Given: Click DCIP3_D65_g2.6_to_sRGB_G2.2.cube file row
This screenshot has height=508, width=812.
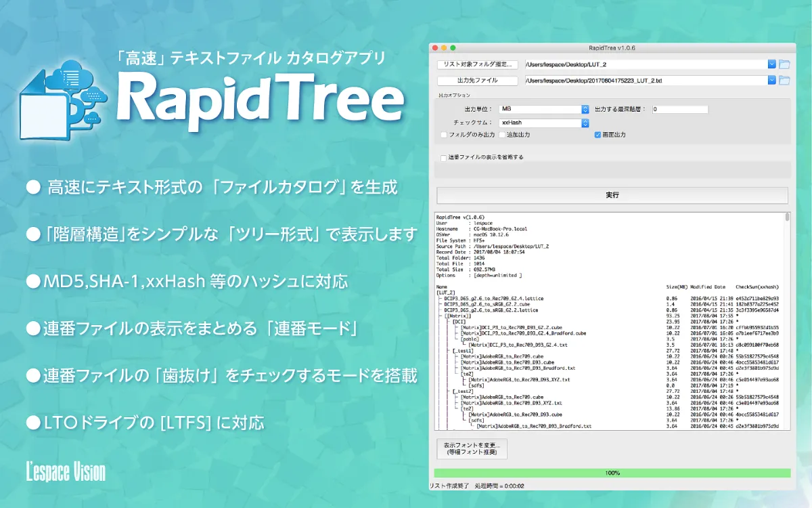Looking at the screenshot, I should [x=487, y=304].
